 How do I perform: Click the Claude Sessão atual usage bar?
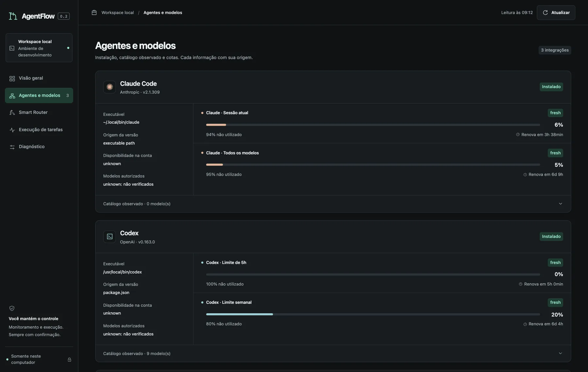pyautogui.click(x=373, y=125)
